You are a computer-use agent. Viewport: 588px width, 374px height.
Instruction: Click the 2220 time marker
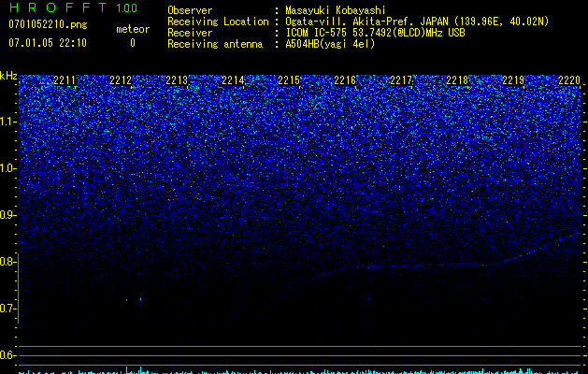coord(569,80)
